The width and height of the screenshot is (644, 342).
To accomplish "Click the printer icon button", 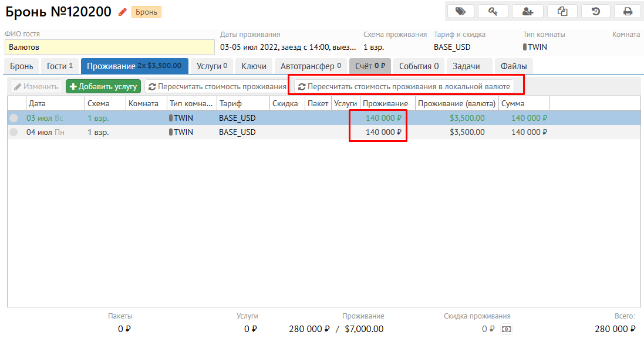I will click(x=628, y=11).
